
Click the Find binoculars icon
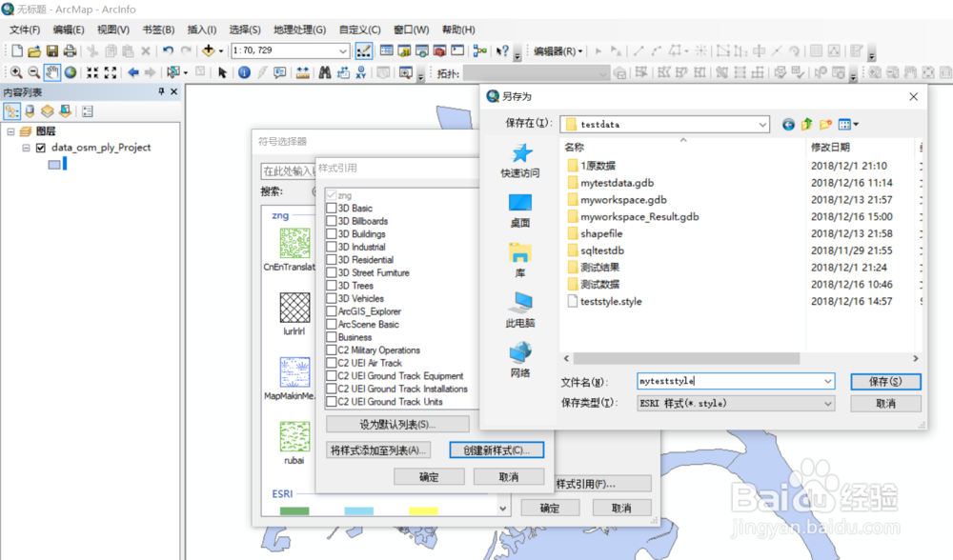pos(325,73)
